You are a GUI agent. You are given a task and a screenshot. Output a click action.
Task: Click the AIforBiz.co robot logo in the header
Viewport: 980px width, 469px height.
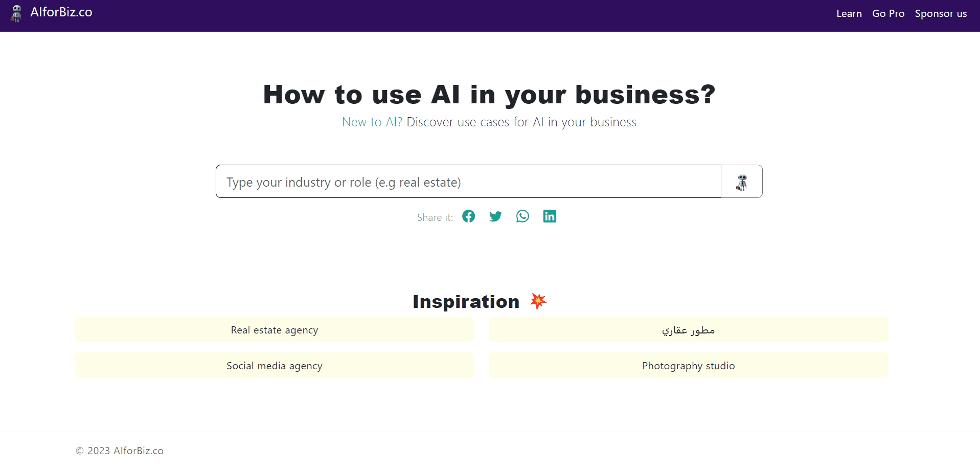tap(16, 13)
